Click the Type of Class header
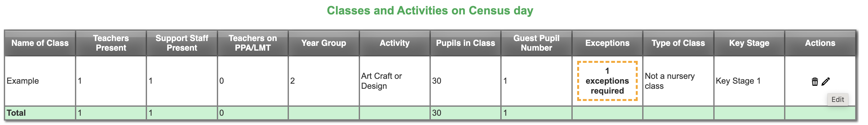The height and width of the screenshot is (125, 868). click(x=678, y=43)
